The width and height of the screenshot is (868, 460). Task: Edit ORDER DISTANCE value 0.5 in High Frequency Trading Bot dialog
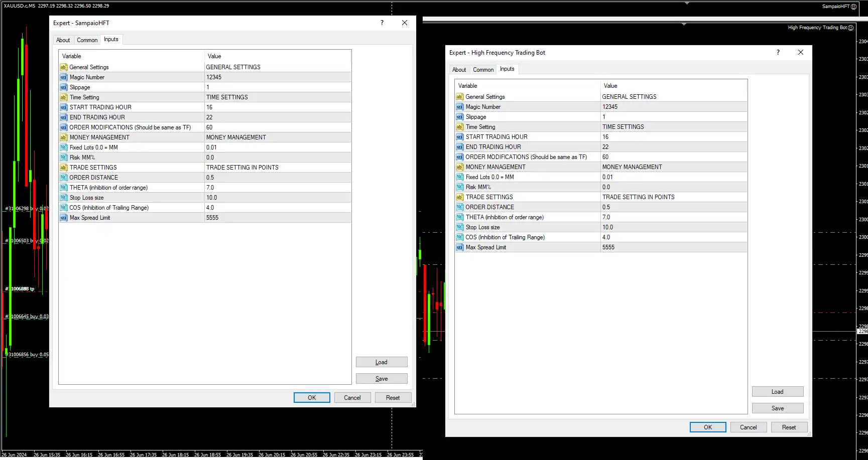674,207
